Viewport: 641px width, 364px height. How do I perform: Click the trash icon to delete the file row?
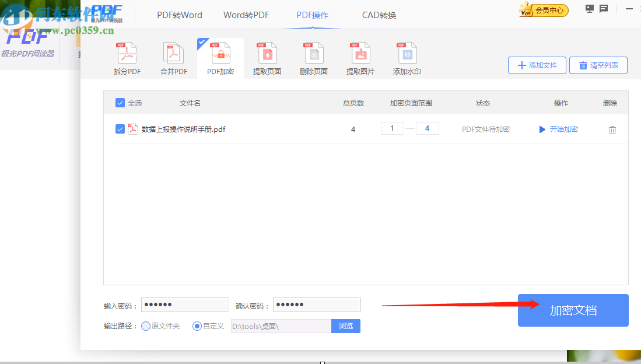point(612,129)
